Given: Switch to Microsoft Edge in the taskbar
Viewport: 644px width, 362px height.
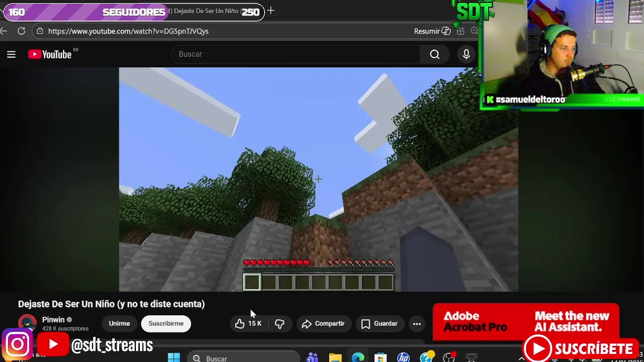Looking at the screenshot, I should tap(358, 358).
